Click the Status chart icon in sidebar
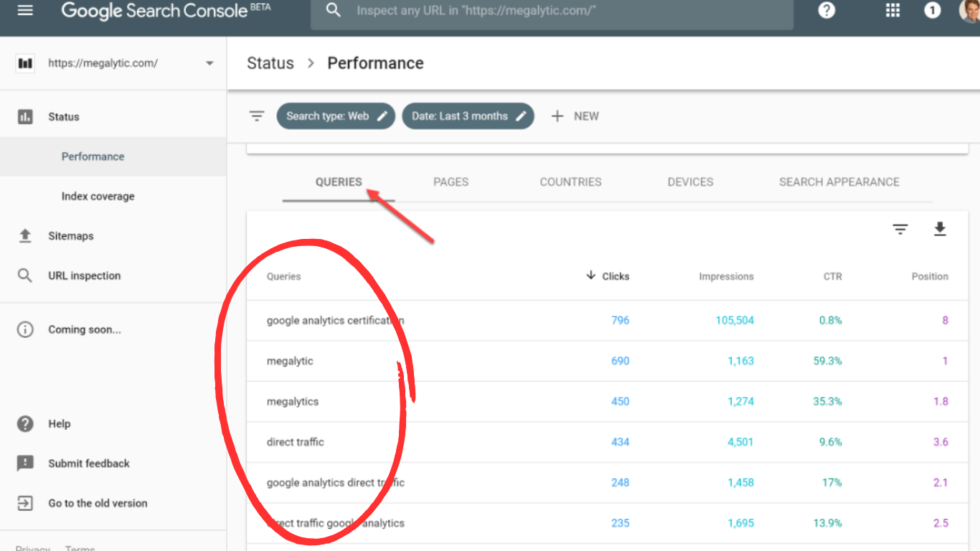 [25, 117]
